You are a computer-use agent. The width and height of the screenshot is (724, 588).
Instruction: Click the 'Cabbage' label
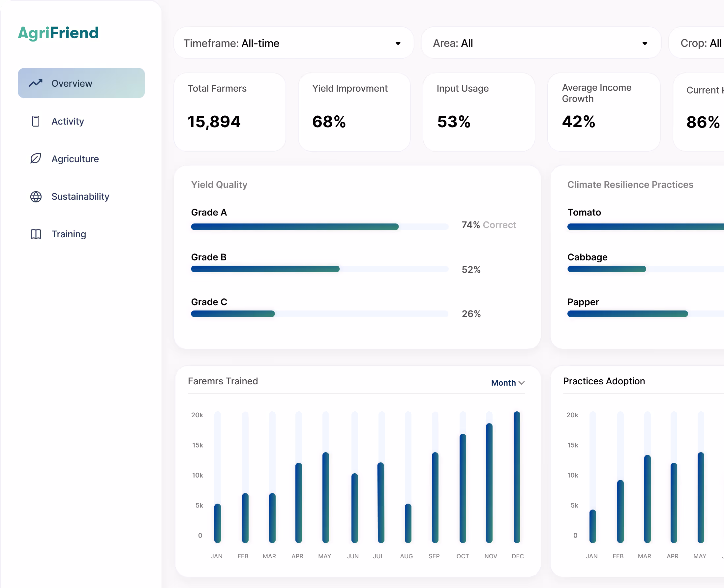587,257
